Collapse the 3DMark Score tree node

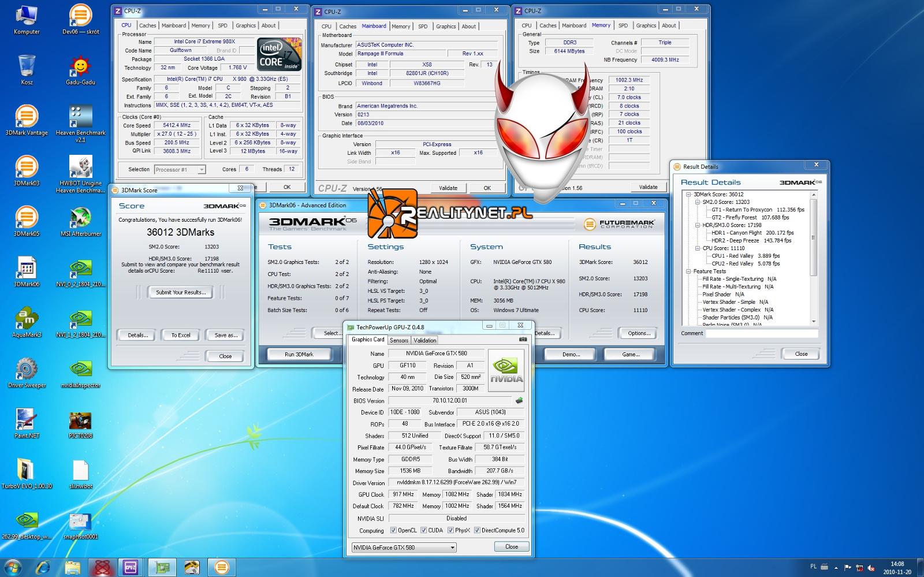coord(688,195)
